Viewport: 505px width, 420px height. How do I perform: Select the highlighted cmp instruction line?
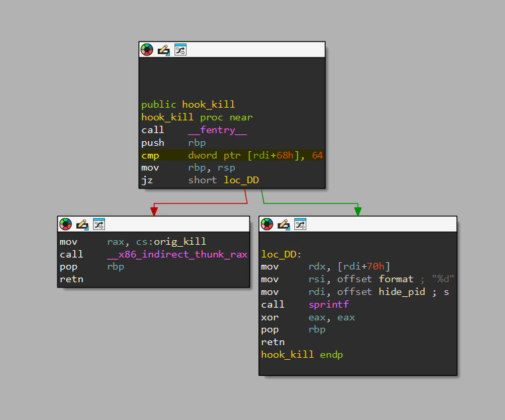(231, 155)
